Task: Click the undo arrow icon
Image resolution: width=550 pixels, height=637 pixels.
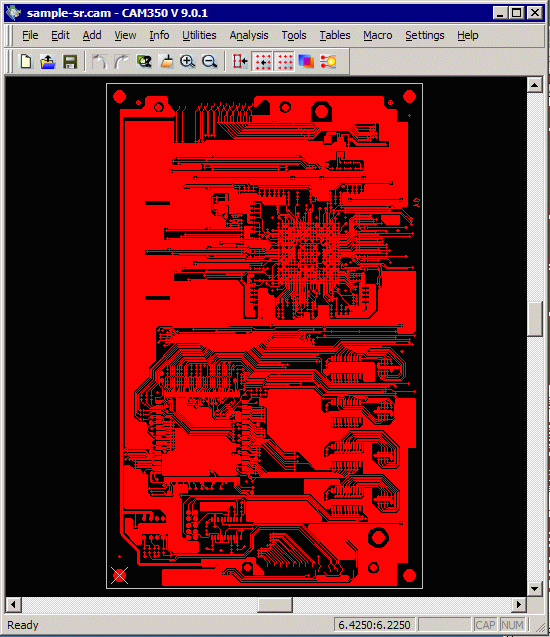Action: tap(99, 62)
